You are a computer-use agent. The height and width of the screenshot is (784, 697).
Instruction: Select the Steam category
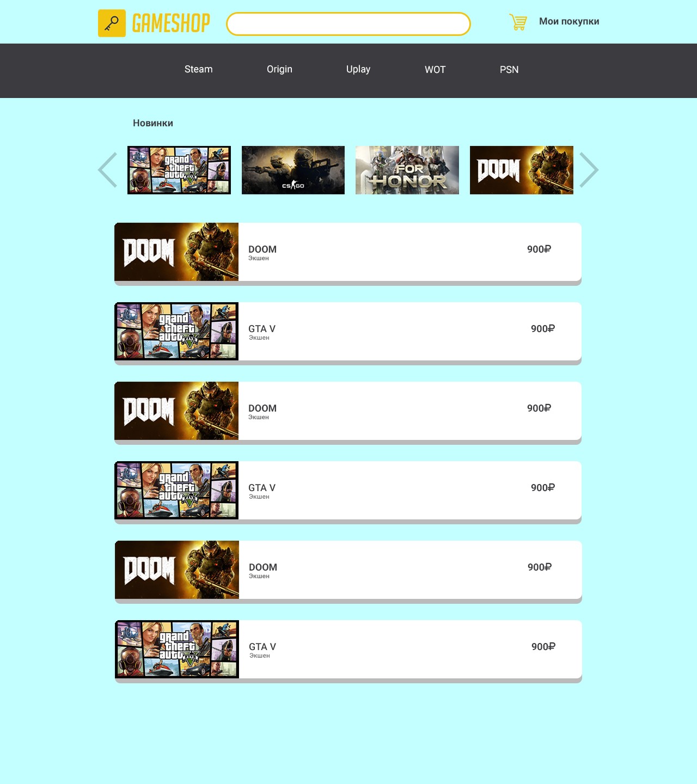point(199,69)
